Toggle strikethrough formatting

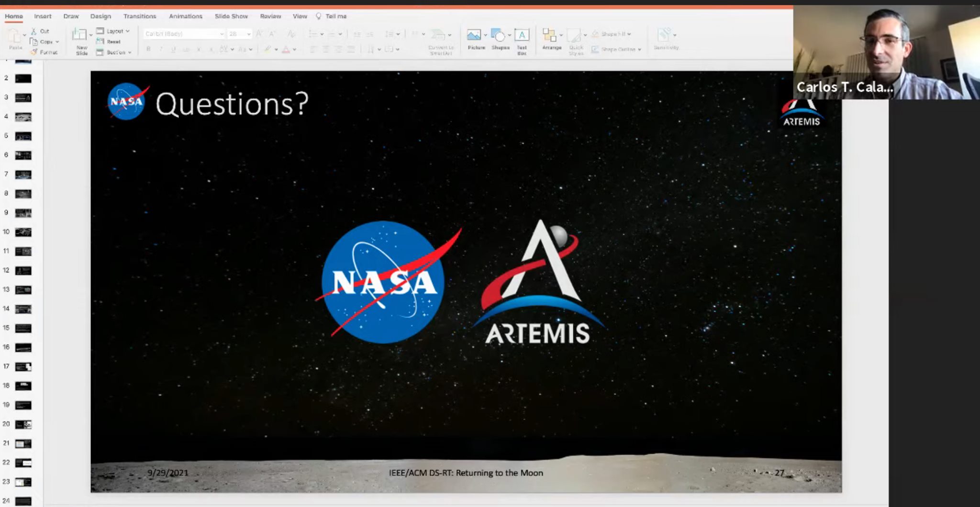pos(186,49)
